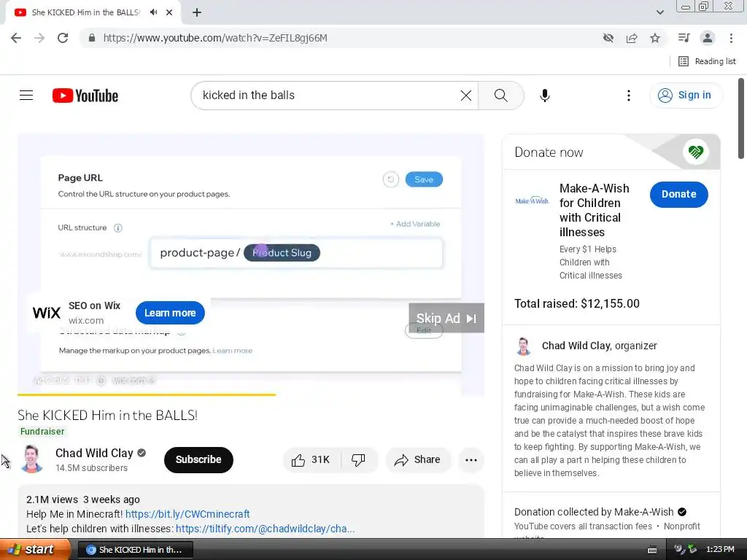Open the on-screen keyboard tray icon

click(652, 550)
